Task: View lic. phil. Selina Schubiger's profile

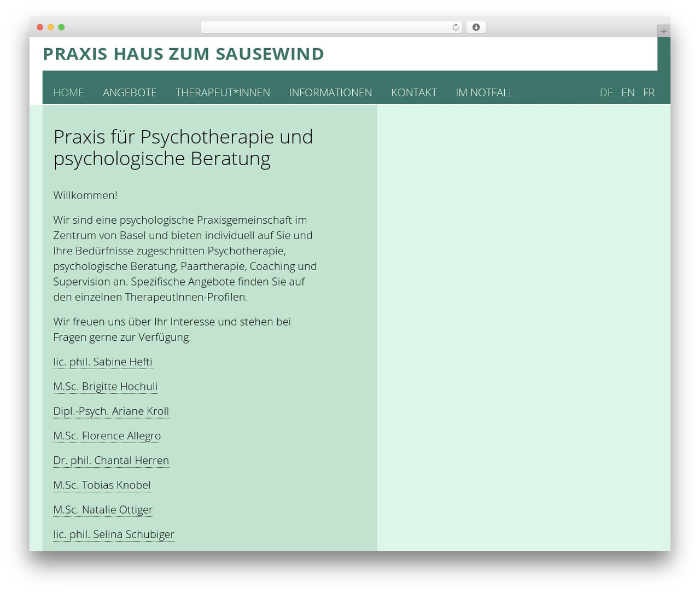Action: [114, 534]
